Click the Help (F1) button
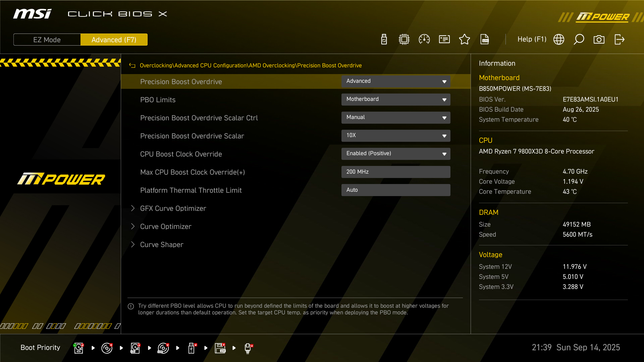Viewport: 644px width, 362px height. pyautogui.click(x=532, y=40)
